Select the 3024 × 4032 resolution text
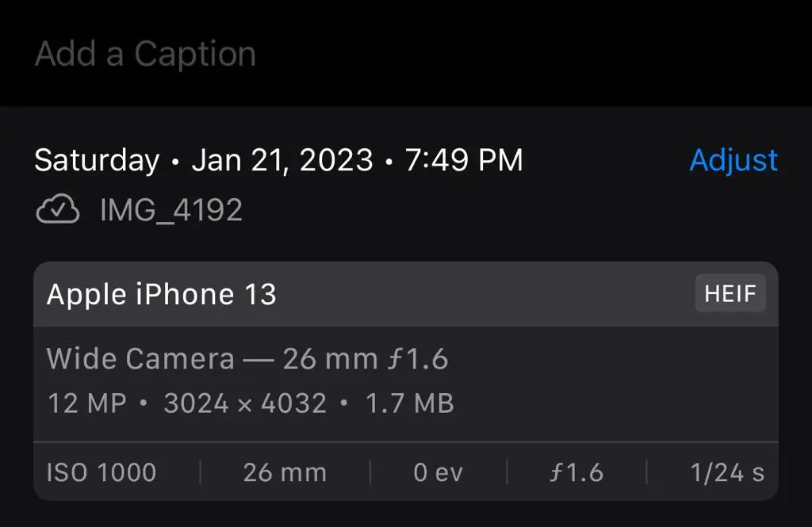This screenshot has width=812, height=527. 245,403
